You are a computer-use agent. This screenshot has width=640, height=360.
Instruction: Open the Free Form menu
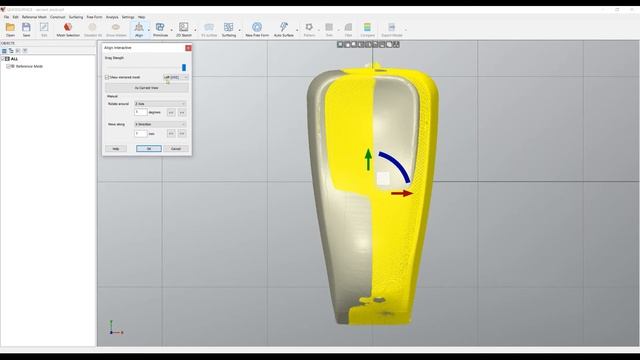point(95,17)
